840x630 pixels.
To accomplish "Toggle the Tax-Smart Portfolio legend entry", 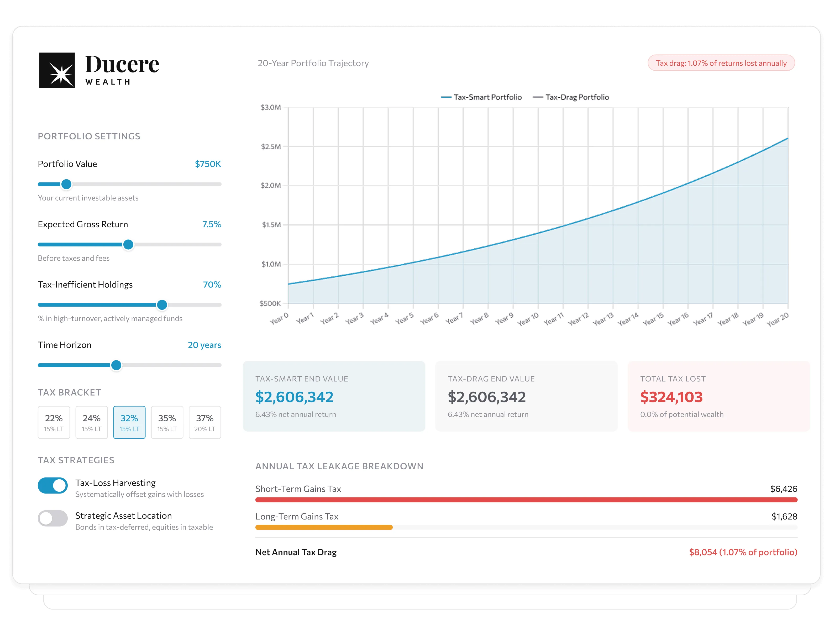I will click(x=481, y=97).
